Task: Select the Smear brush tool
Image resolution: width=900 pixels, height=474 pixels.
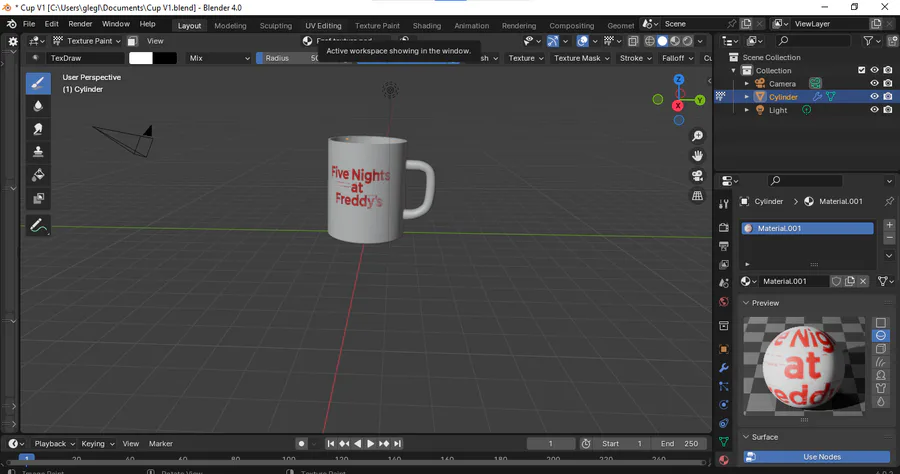Action: tap(38, 129)
